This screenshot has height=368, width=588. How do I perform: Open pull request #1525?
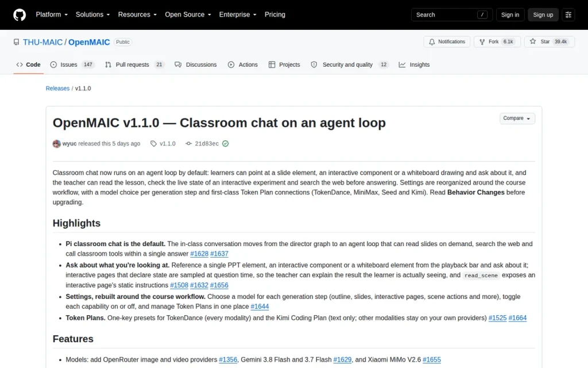pyautogui.click(x=497, y=318)
